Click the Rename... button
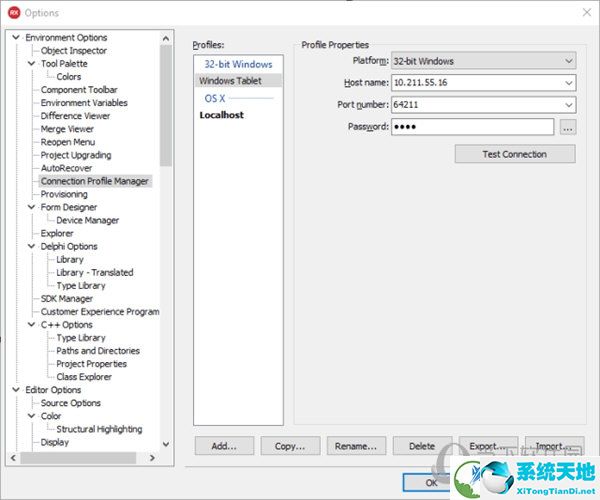This screenshot has width=600, height=500. click(356, 446)
